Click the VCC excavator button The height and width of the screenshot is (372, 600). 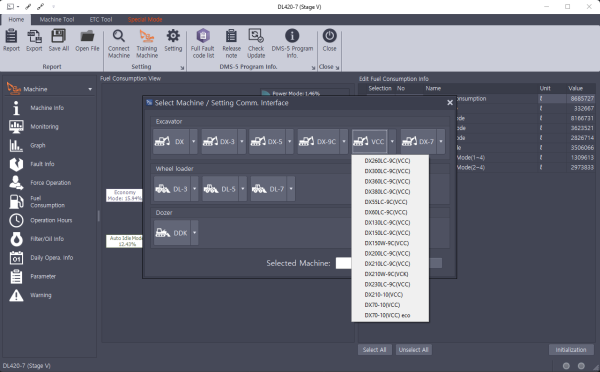click(370, 142)
